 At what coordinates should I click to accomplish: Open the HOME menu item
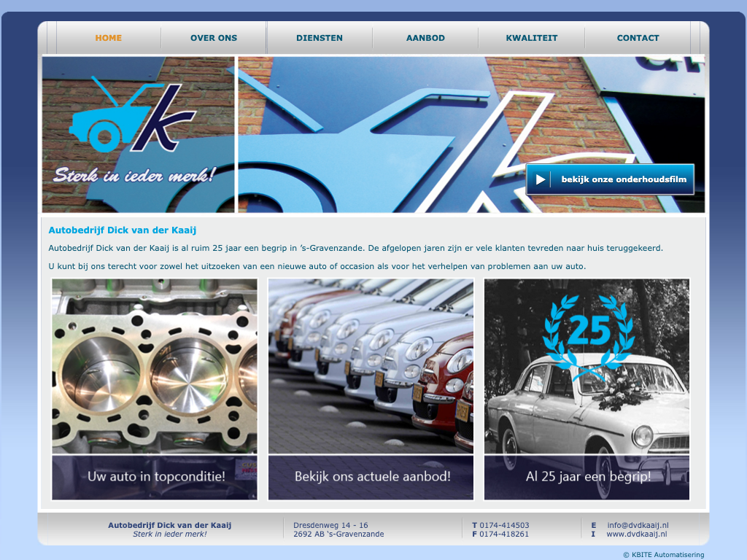(x=109, y=38)
